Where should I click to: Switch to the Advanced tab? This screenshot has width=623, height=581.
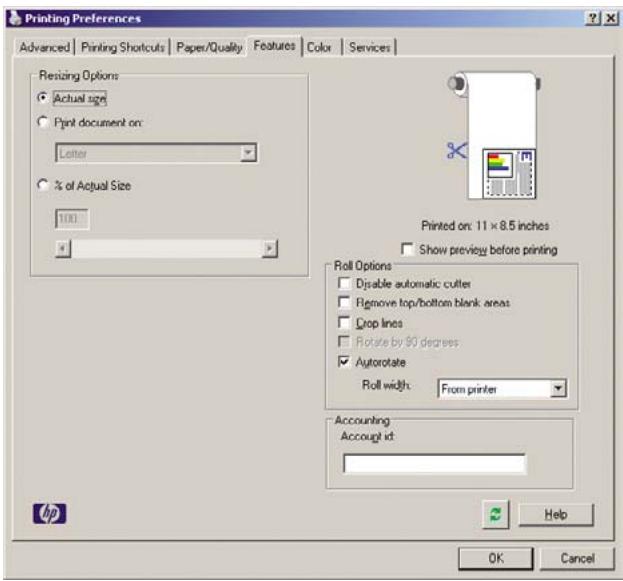click(44, 47)
